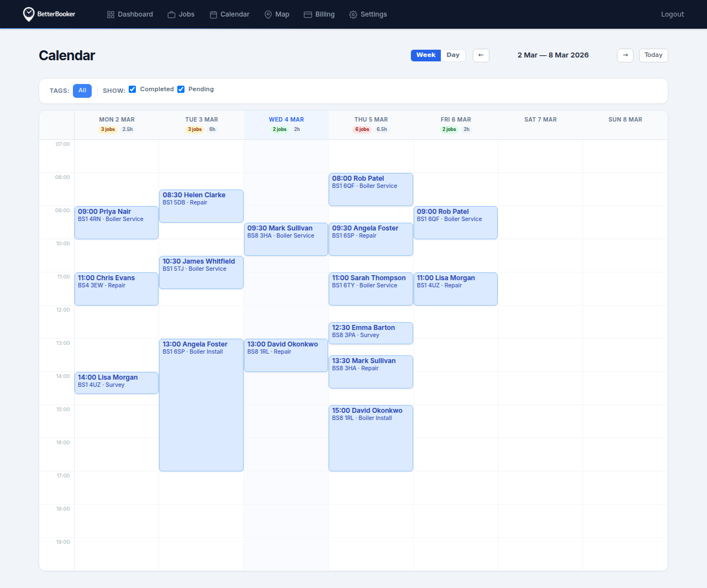Open the 09:00 Priya Nair boiler service event
Screen dimensions: 707x588
116,222
